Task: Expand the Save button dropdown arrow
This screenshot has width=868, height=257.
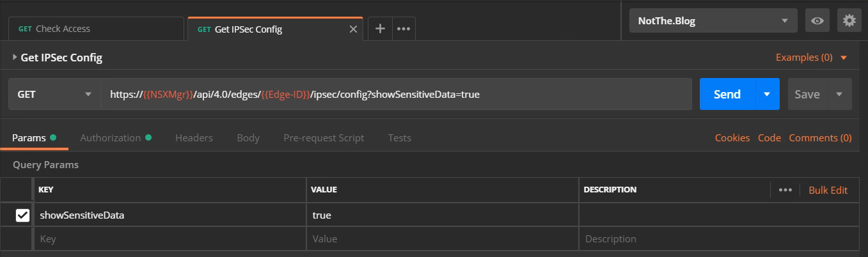Action: [x=839, y=95]
